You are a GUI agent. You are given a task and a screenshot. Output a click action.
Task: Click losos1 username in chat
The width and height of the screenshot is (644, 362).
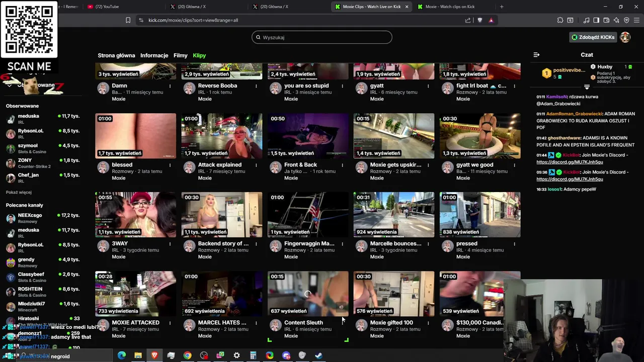pyautogui.click(x=554, y=189)
